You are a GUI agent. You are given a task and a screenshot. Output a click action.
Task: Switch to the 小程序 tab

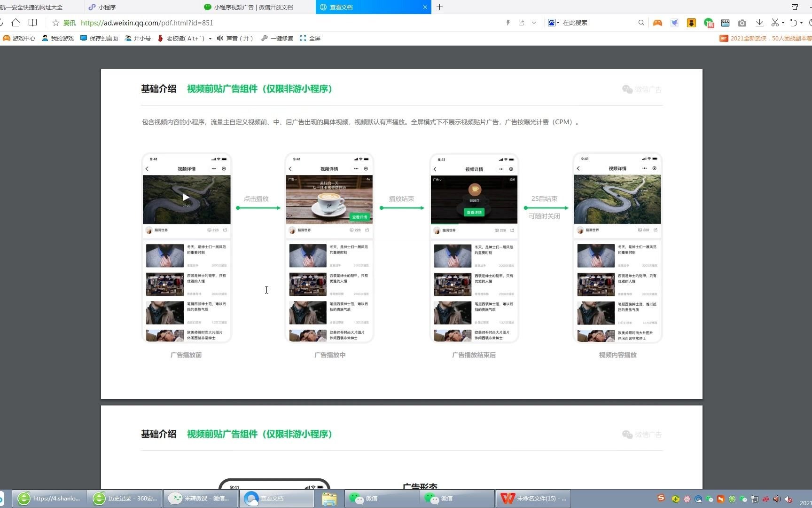pos(142,7)
